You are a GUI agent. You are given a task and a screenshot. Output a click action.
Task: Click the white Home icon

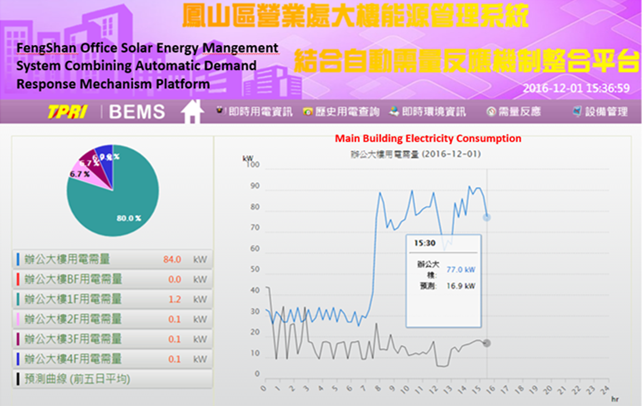click(x=191, y=111)
